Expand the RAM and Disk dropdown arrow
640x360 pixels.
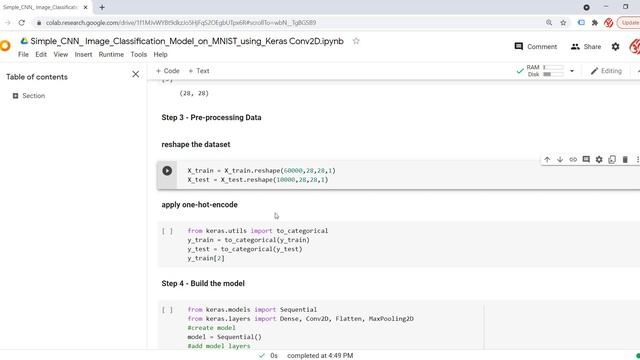pyautogui.click(x=572, y=71)
